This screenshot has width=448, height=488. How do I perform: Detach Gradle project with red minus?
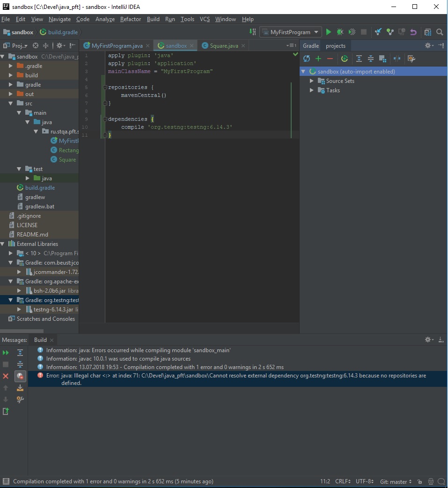pyautogui.click(x=330, y=59)
